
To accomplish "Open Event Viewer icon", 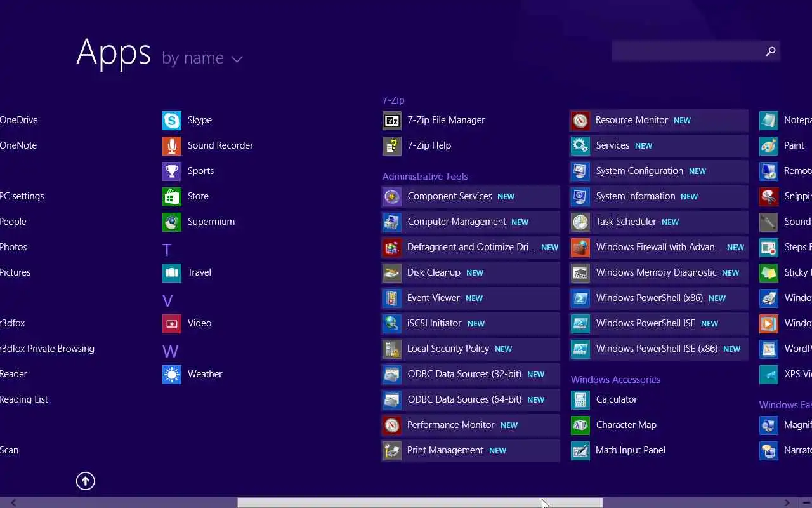I will coord(392,298).
